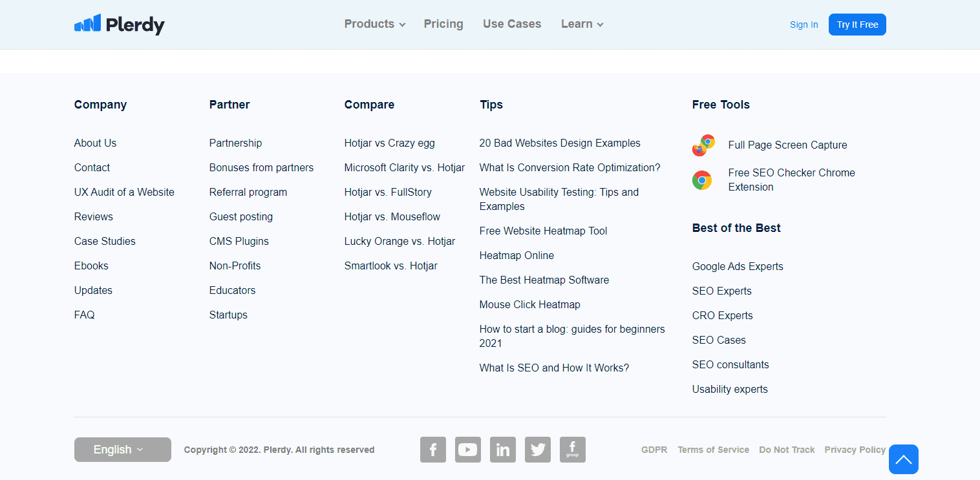This screenshot has height=480, width=980.
Task: Go to the Pricing page
Action: click(x=443, y=24)
